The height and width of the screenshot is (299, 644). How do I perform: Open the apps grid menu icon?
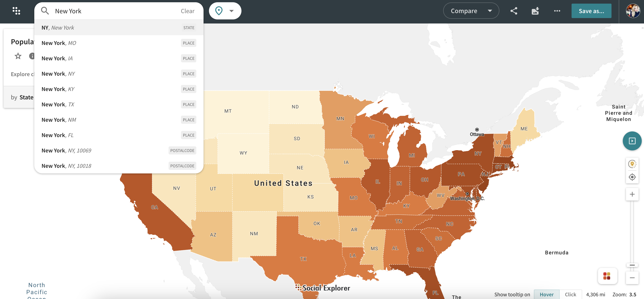(x=16, y=11)
